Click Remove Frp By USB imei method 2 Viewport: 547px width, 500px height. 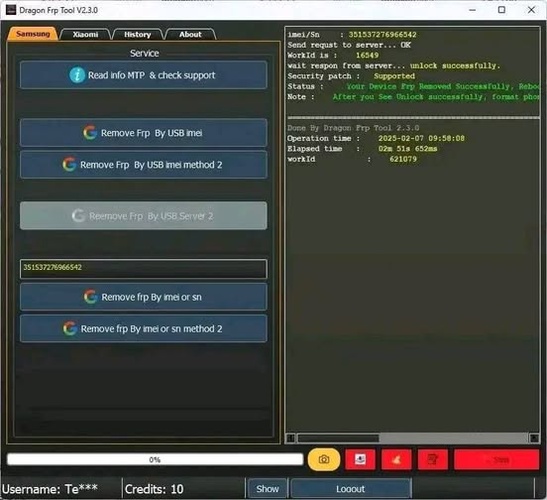[143, 164]
